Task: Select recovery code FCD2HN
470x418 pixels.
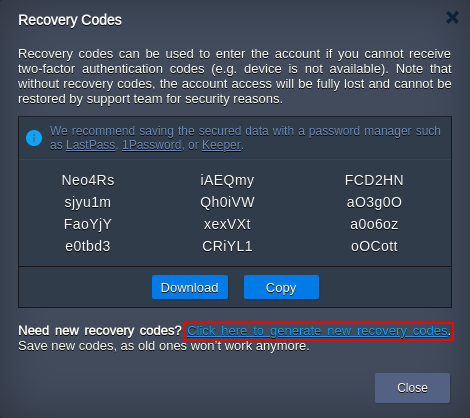Action: (374, 180)
